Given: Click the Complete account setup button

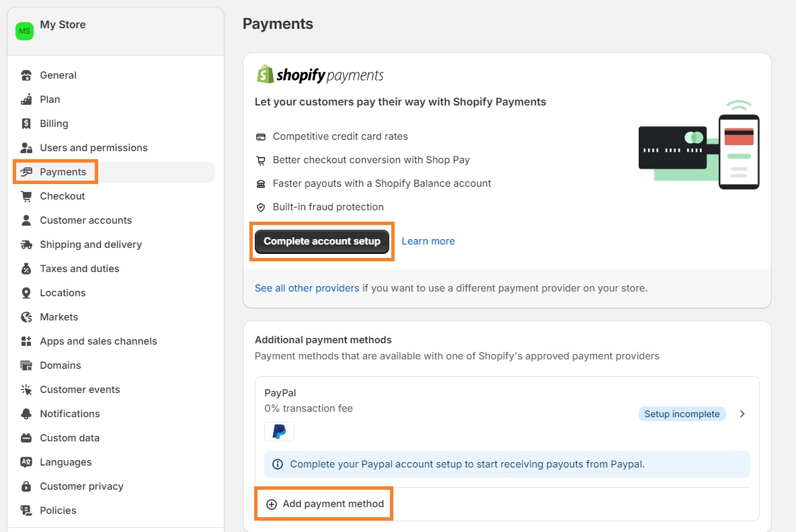Looking at the screenshot, I should [322, 240].
